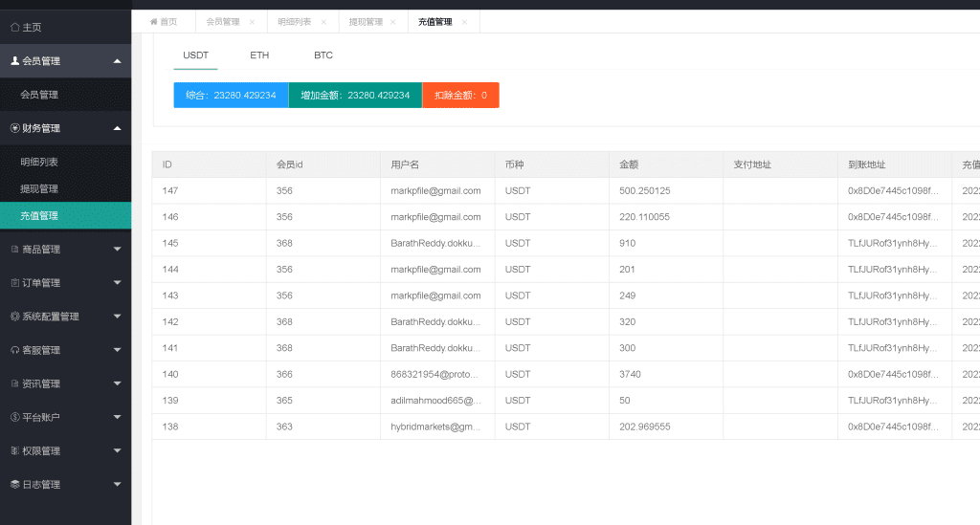Open 提现管理 in the sidebar

click(39, 188)
